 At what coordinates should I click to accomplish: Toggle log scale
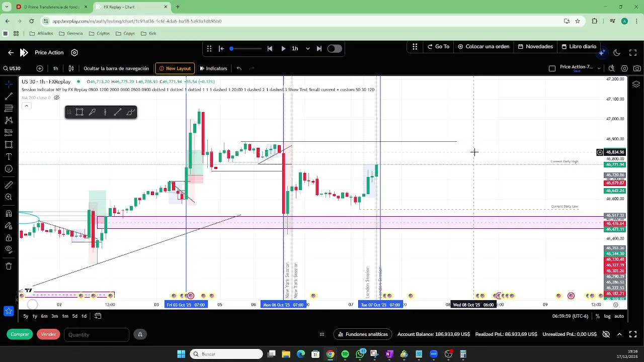tap(607, 316)
